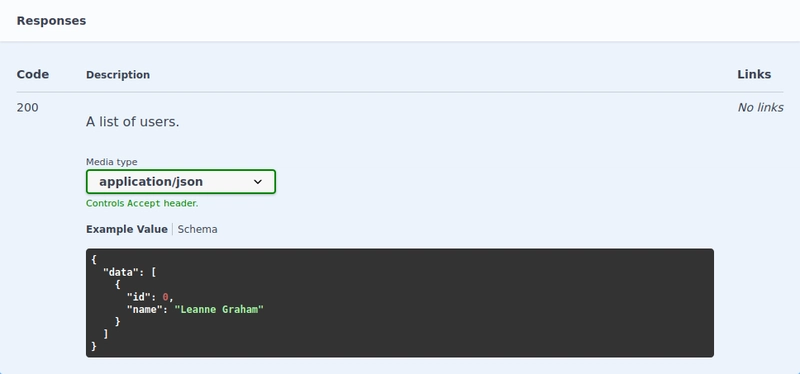The width and height of the screenshot is (800, 374).
Task: Click the closing square bracket in example
Action: pyautogui.click(x=106, y=334)
